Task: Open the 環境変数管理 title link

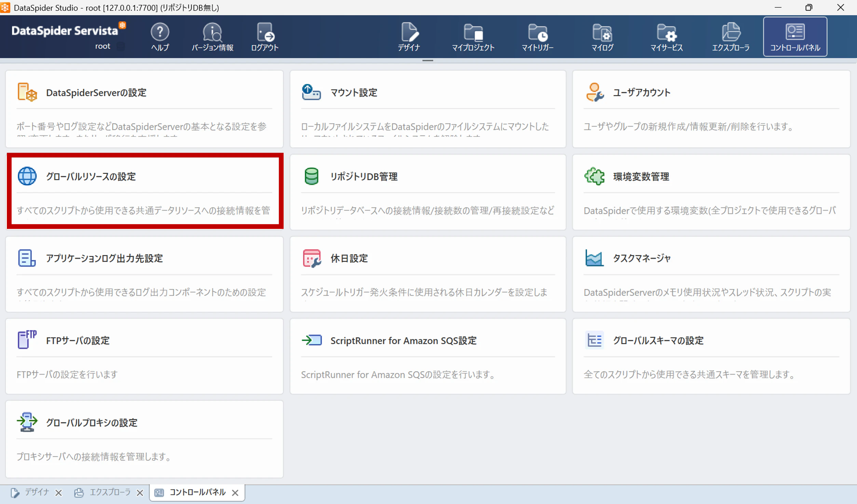Action: pyautogui.click(x=641, y=177)
